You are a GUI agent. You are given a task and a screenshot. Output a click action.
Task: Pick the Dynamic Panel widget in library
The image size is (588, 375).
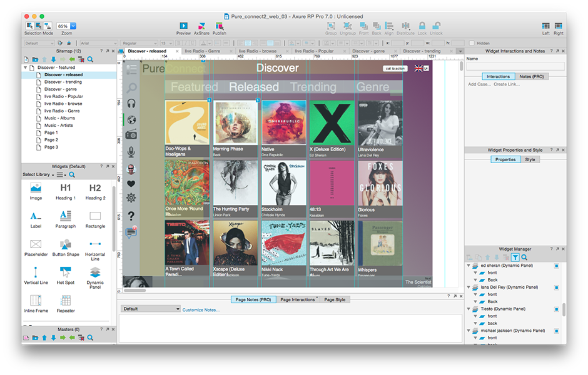(x=95, y=271)
